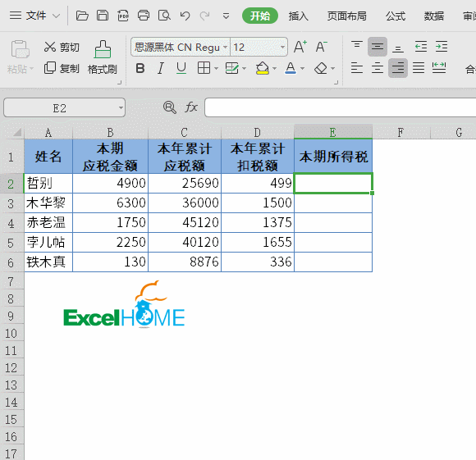The height and width of the screenshot is (460, 476).
Task: Toggle Underline formatting
Action: click(x=181, y=68)
